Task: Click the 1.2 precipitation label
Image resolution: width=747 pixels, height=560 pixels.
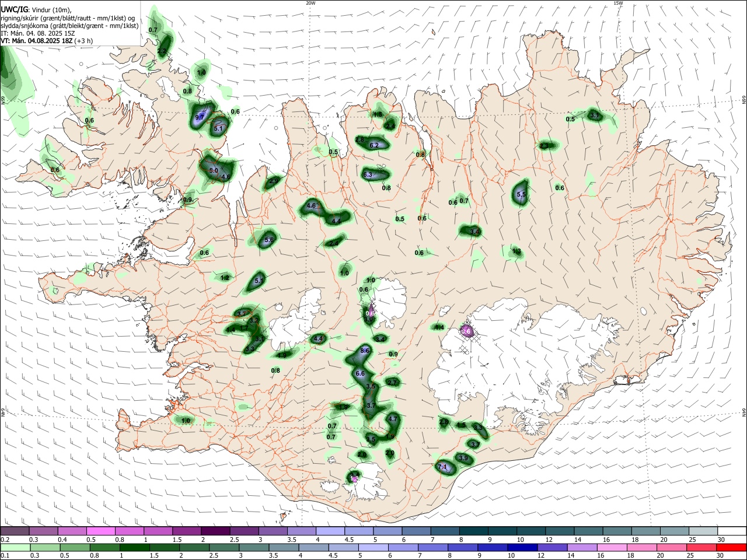Action: [225, 278]
